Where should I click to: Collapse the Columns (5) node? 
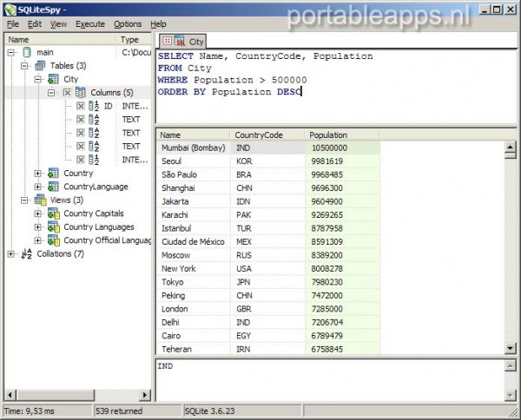[x=51, y=93]
